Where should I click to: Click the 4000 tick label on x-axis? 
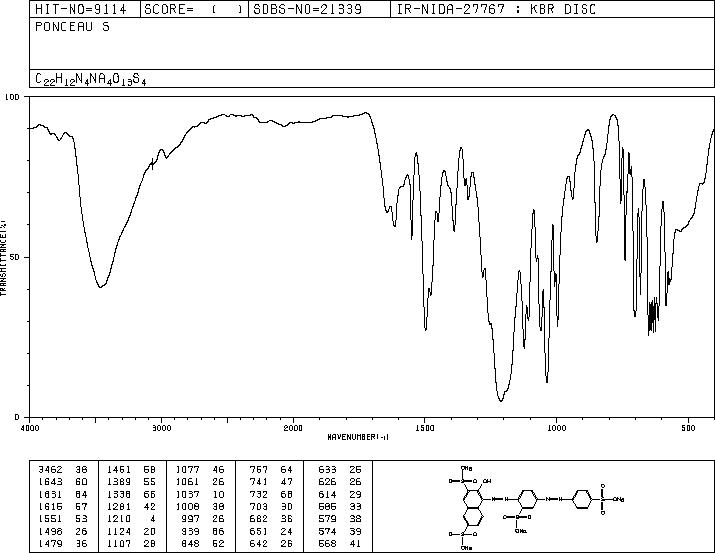point(30,428)
